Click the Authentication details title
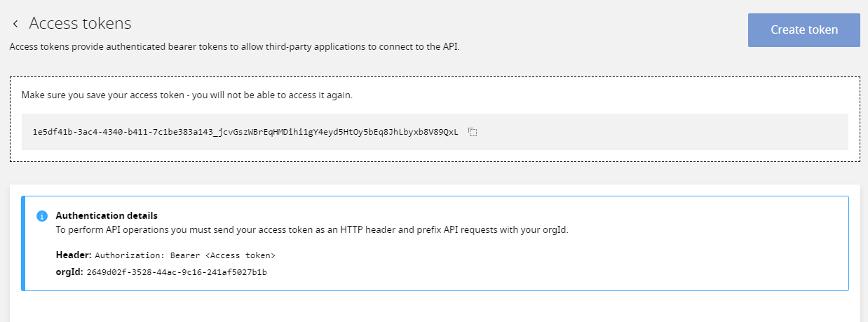Image resolution: width=868 pixels, height=322 pixels. [x=107, y=215]
